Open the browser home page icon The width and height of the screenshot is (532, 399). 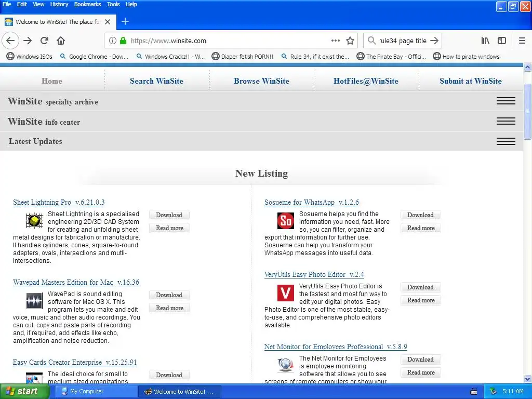pos(61,41)
